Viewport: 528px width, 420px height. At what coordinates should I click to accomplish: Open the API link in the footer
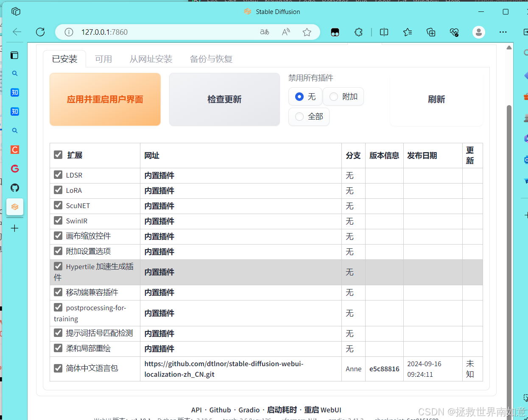[196, 410]
